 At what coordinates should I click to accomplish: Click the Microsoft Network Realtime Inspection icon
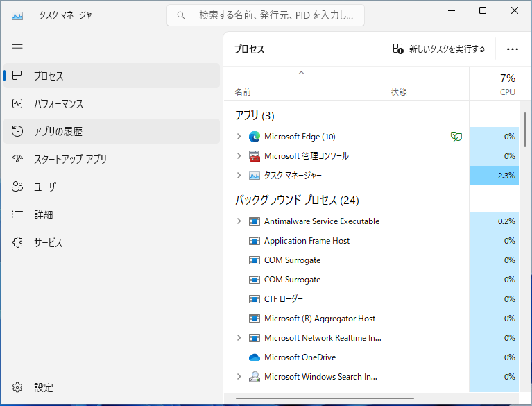254,338
